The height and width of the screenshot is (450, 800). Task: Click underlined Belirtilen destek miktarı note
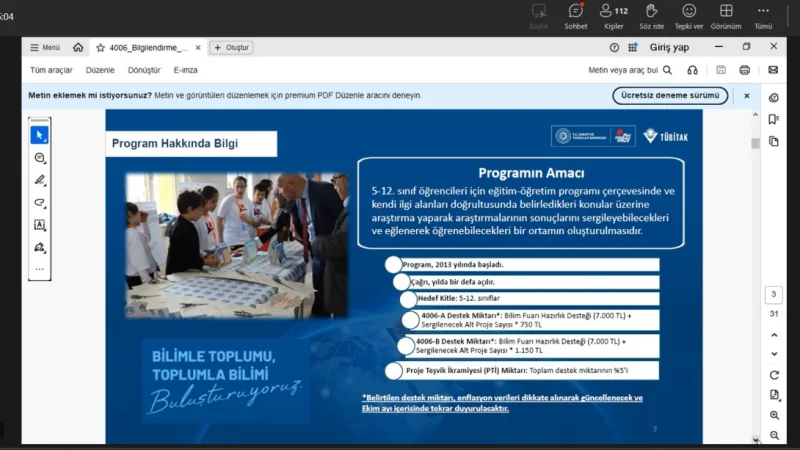(x=502, y=403)
